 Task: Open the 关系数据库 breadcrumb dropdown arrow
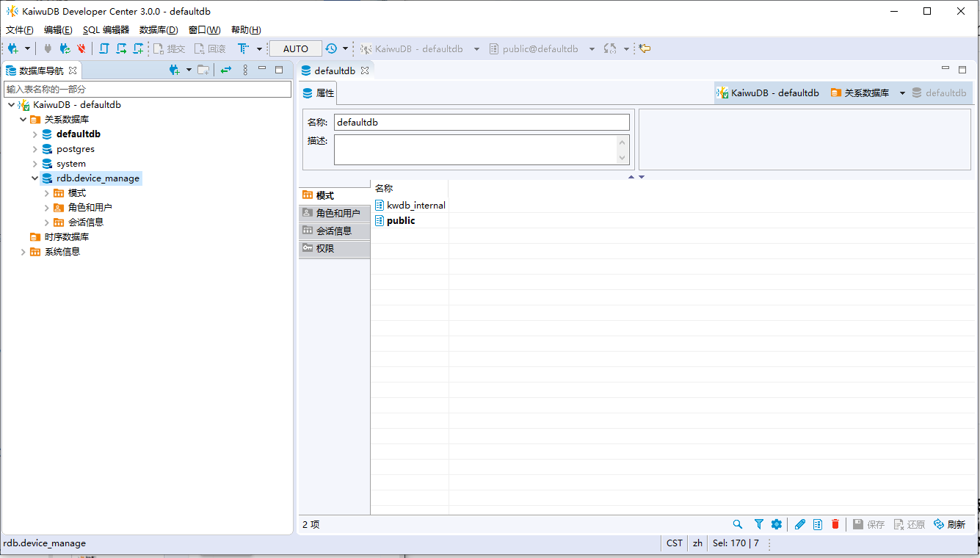[902, 93]
